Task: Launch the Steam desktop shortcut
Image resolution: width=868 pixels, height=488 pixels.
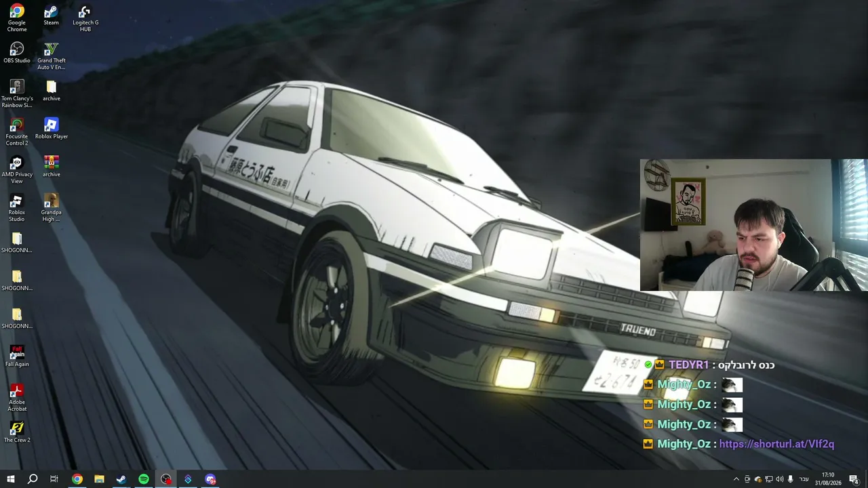Action: [51, 16]
